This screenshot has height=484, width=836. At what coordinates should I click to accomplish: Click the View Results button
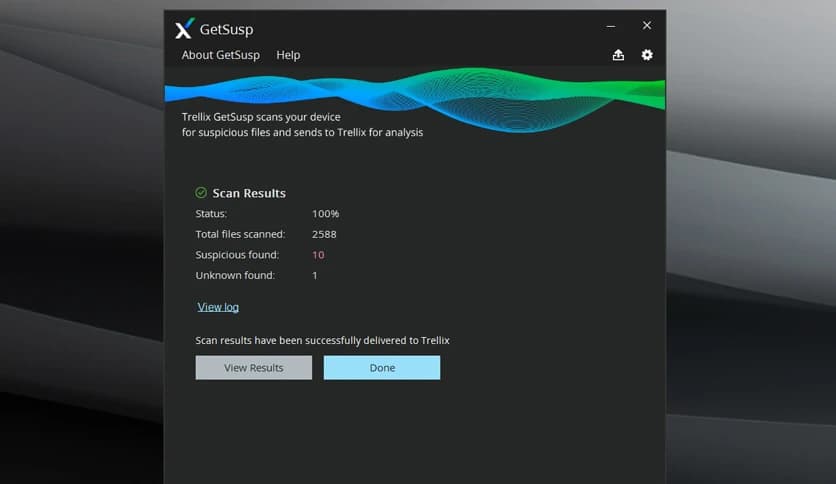[254, 368]
